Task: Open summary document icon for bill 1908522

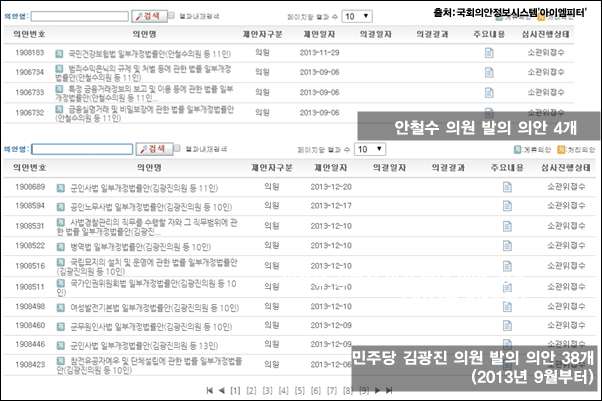Action: [507, 246]
